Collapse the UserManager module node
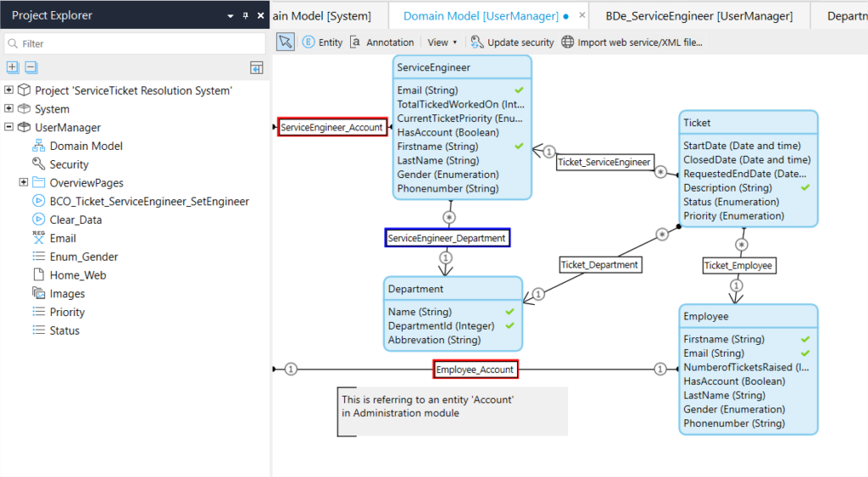Viewport: 868px width, 477px height. click(8, 127)
